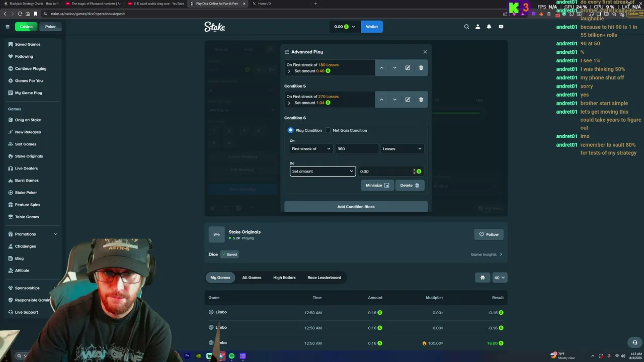
Task: Open the support headset chat bubble
Action: pyautogui.click(x=635, y=342)
